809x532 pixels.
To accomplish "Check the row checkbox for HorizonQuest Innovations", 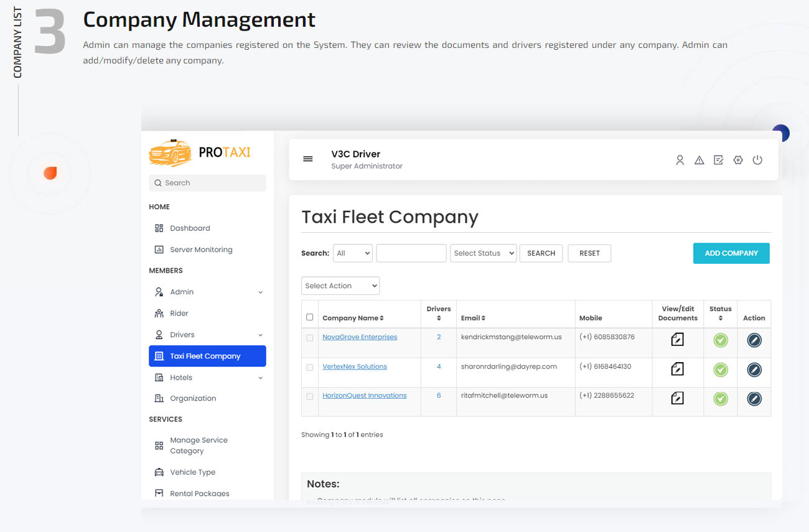I will pyautogui.click(x=309, y=396).
